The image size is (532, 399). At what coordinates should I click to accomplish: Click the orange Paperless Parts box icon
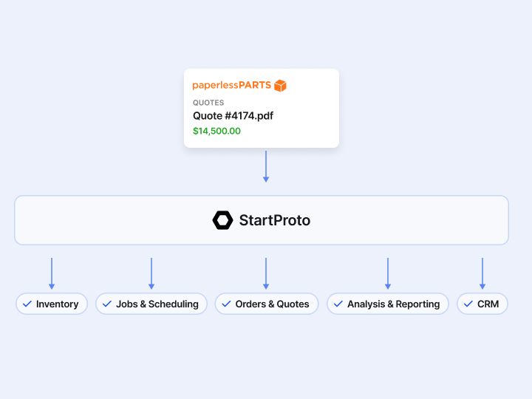[x=280, y=86]
